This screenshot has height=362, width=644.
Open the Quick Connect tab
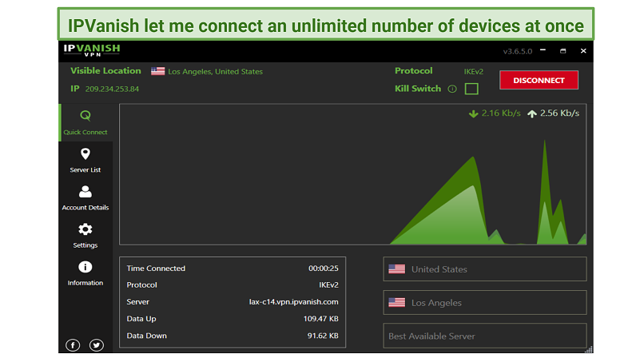[85, 123]
